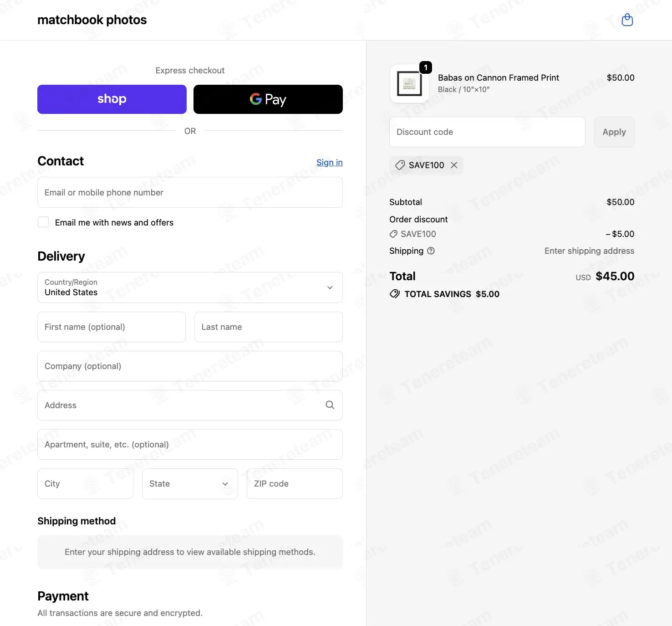Image resolution: width=672 pixels, height=626 pixels.
Task: Remove the SAVE100 discount tag
Action: [x=454, y=165]
